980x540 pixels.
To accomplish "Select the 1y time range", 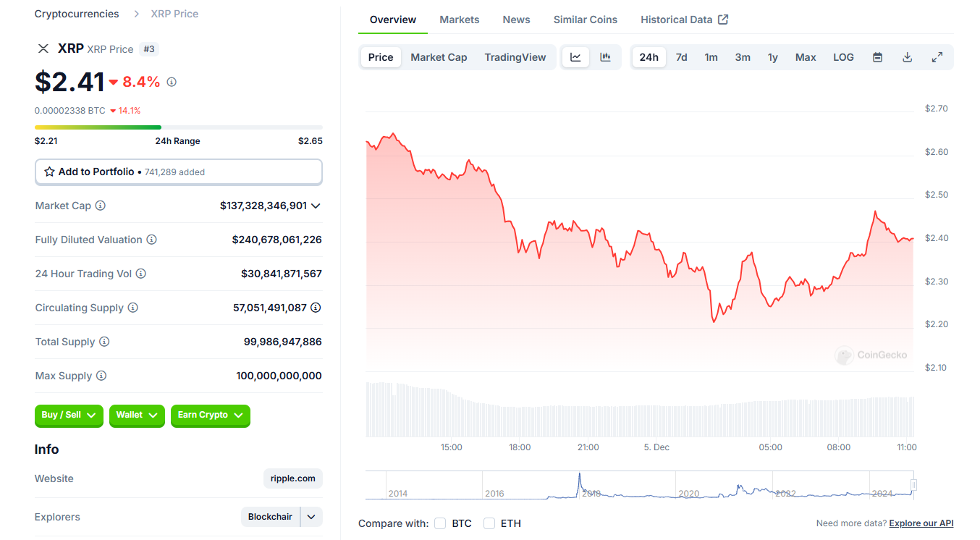I will (773, 57).
